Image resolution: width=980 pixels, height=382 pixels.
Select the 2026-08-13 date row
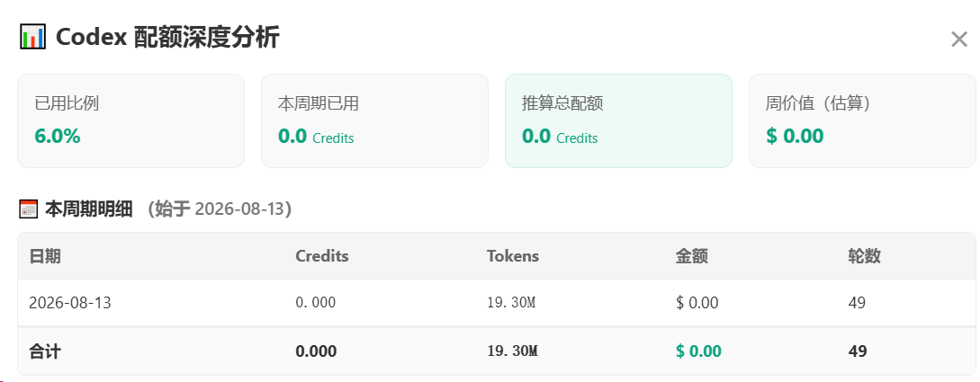(x=497, y=303)
